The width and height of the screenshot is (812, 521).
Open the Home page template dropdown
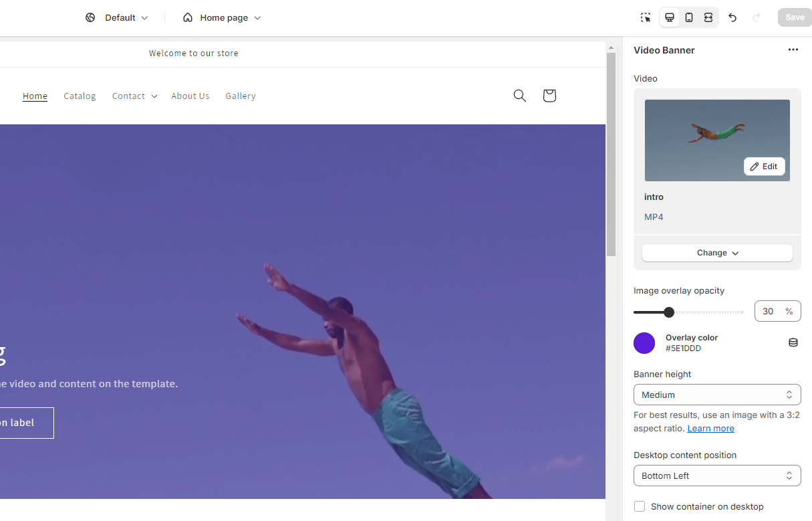[222, 17]
